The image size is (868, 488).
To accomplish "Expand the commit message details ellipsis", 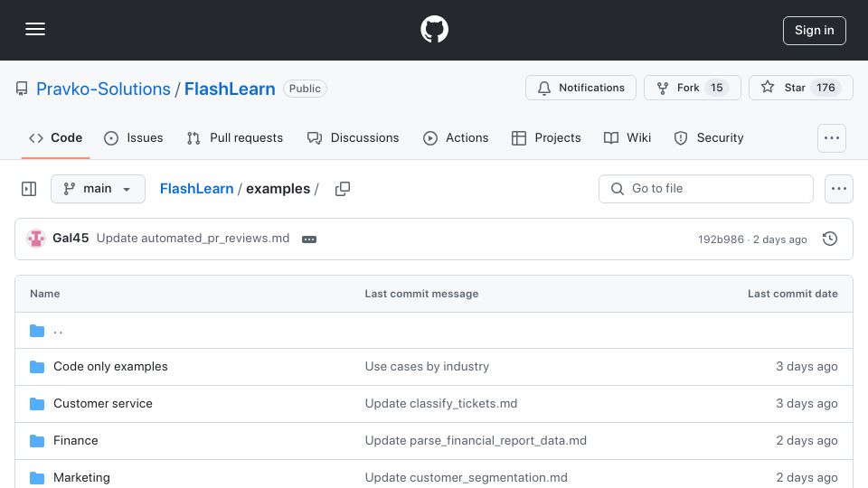I will [x=309, y=239].
